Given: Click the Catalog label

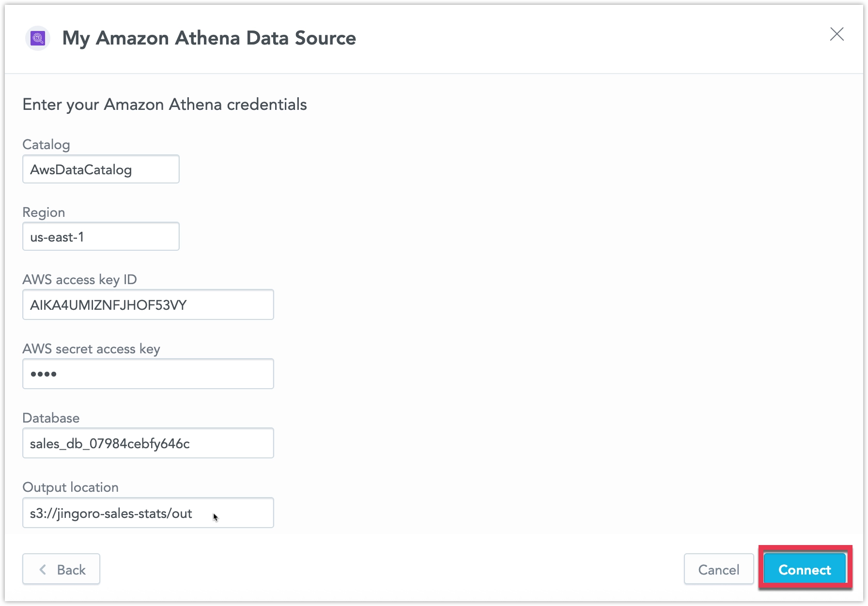Looking at the screenshot, I should pyautogui.click(x=46, y=145).
